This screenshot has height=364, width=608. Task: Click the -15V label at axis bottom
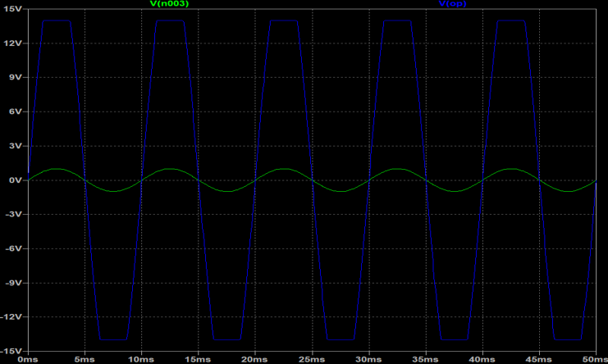point(11,350)
